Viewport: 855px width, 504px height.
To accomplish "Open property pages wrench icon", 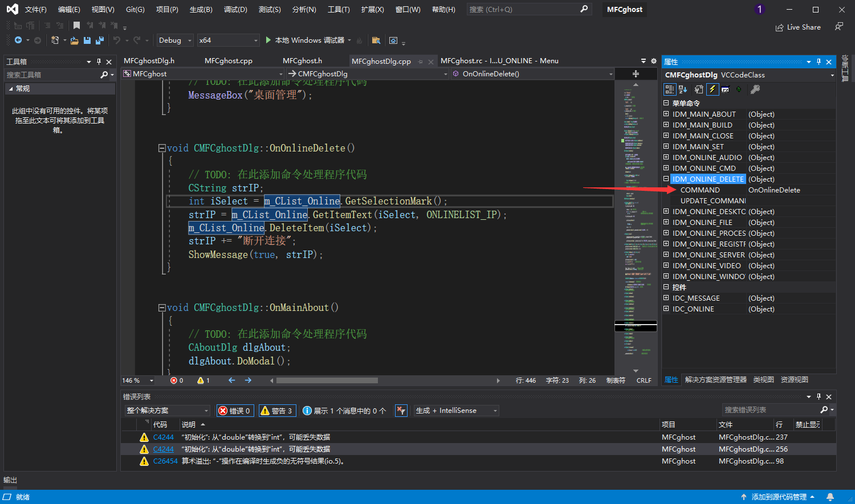I will tap(755, 89).
